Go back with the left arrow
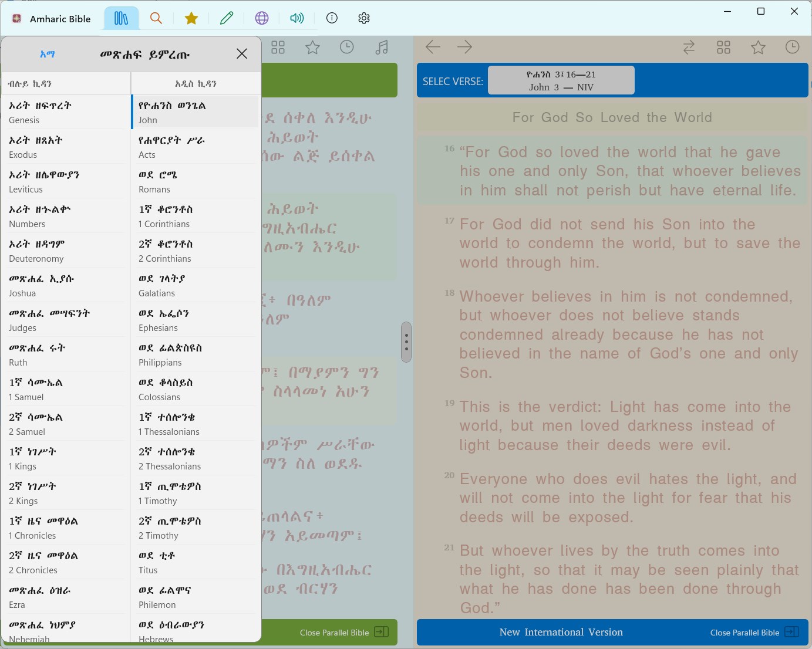This screenshot has width=812, height=649. [433, 48]
